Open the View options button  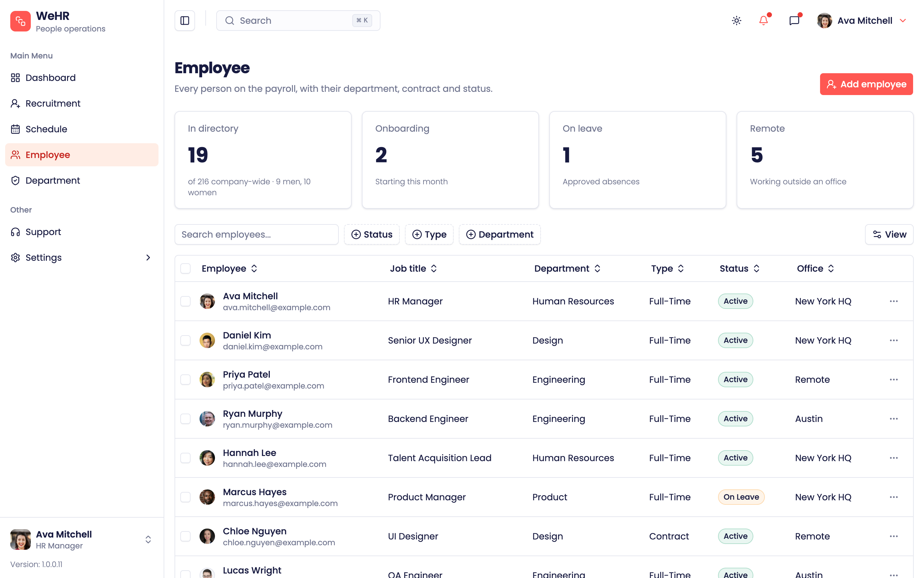(889, 234)
